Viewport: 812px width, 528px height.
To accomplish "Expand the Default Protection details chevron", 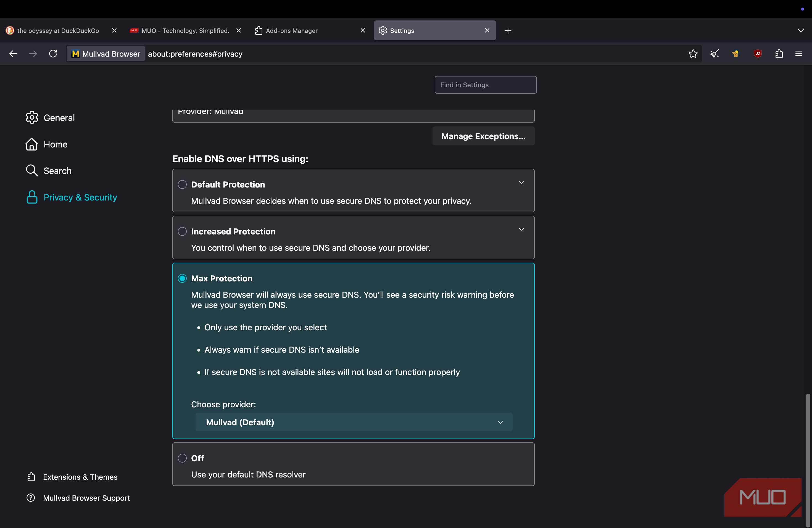I will tap(521, 183).
